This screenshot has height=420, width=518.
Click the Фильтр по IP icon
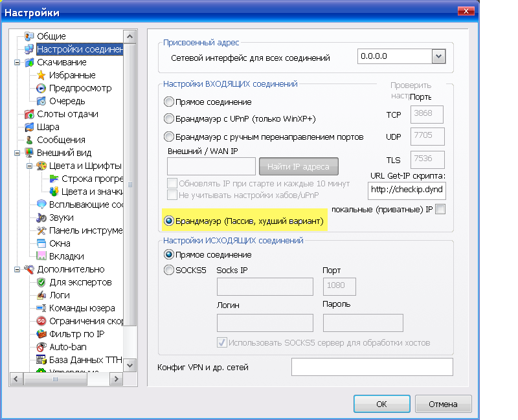41,334
